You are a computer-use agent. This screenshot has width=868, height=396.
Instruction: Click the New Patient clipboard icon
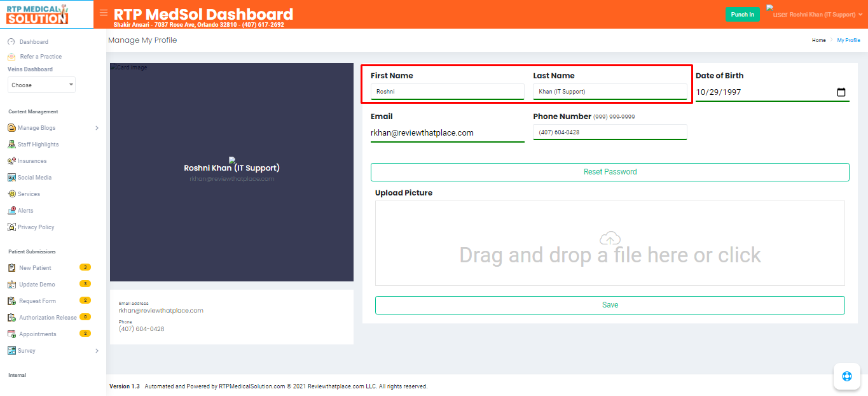pyautogui.click(x=11, y=268)
